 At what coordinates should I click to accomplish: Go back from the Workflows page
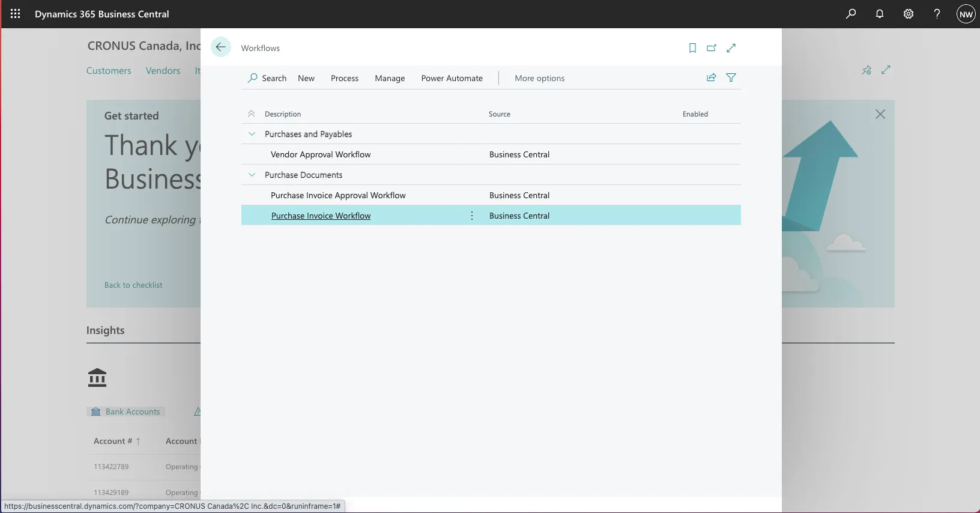221,47
